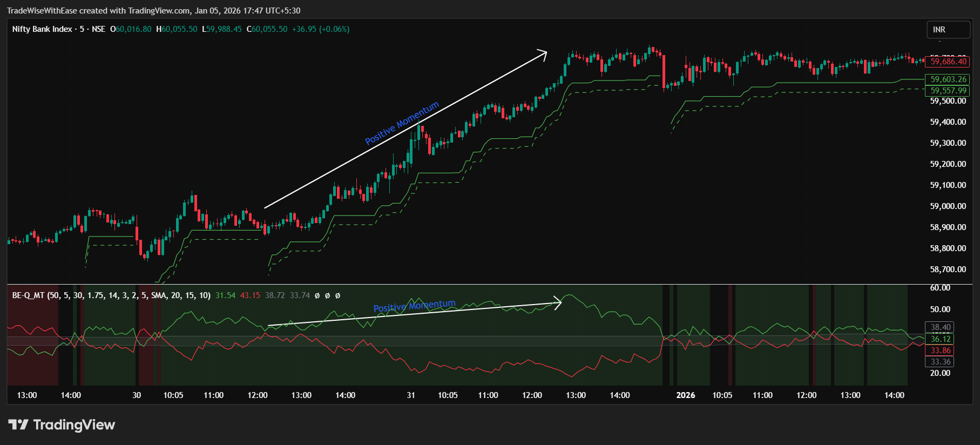980x445 pixels.
Task: Click the 50.00 indicator axis label
Action: [x=940, y=309]
